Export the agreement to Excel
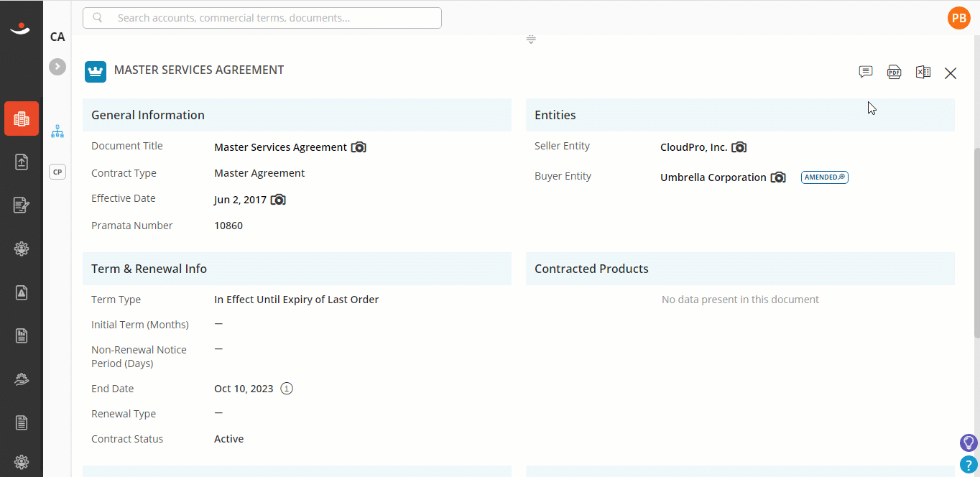This screenshot has height=477, width=980. coord(923,72)
